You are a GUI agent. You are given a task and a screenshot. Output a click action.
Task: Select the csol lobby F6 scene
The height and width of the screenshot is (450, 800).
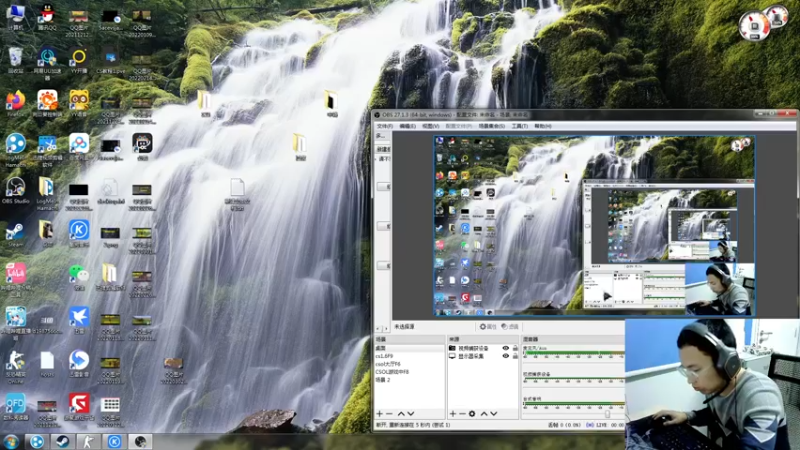coord(409,364)
